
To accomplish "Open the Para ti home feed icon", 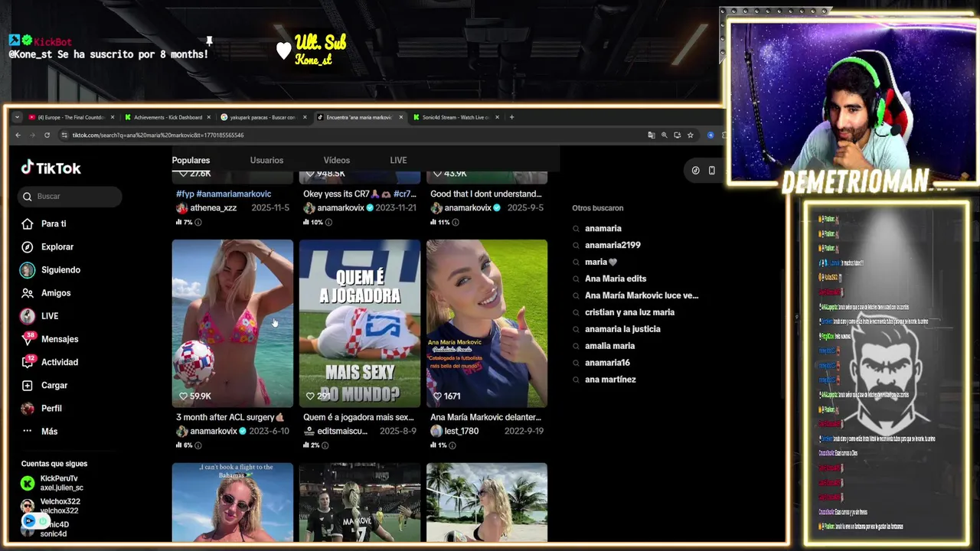I will [x=28, y=223].
